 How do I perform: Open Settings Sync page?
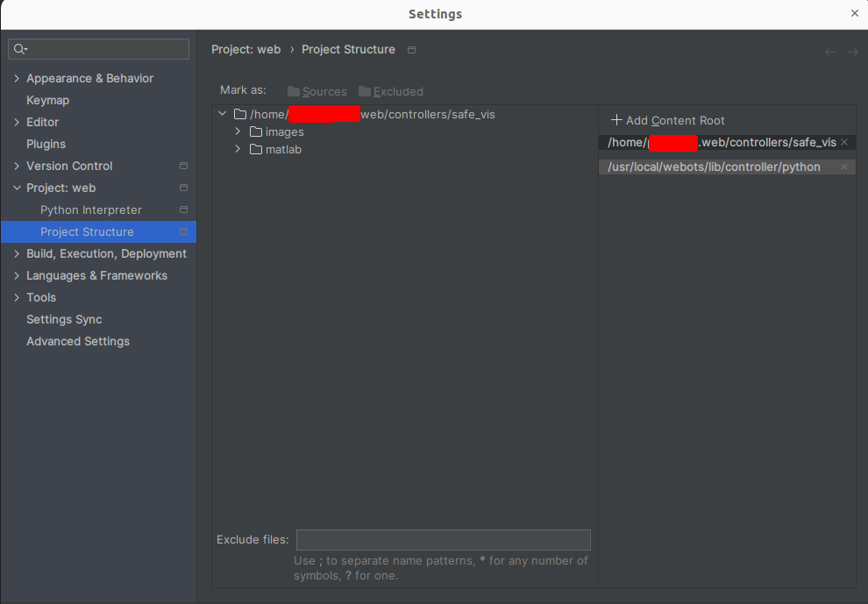pos(64,319)
